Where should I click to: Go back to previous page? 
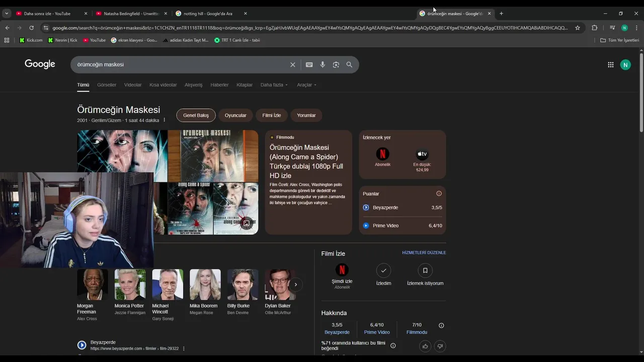(8, 28)
